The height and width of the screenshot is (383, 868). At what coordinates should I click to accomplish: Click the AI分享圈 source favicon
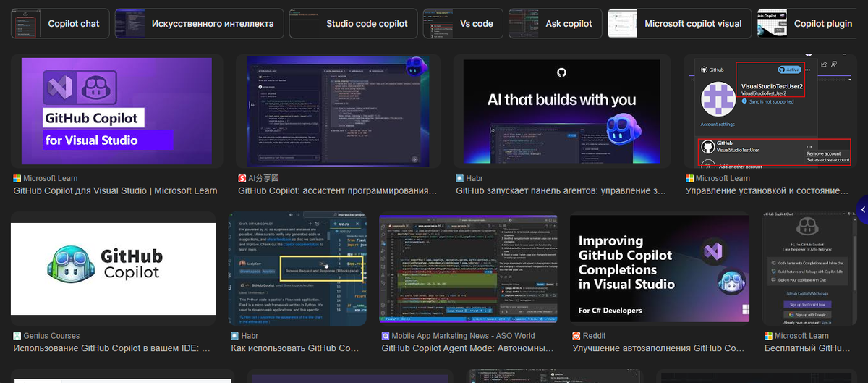[x=242, y=178]
